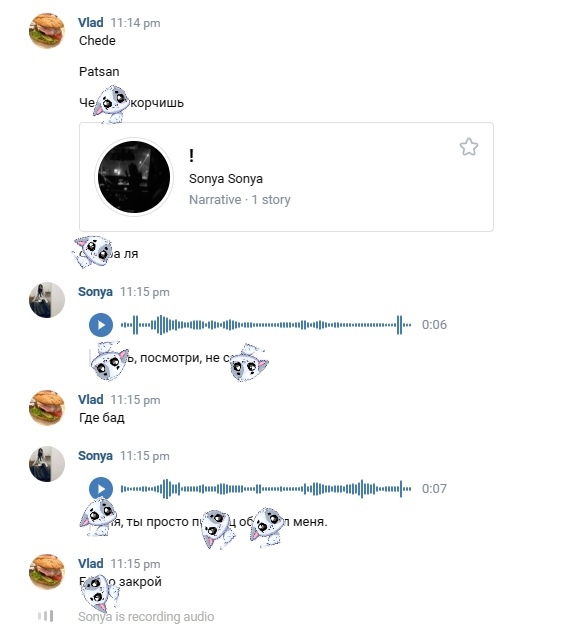The width and height of the screenshot is (564, 631).
Task: Click the 'Narrative · 1 story' label
Action: [x=240, y=200]
